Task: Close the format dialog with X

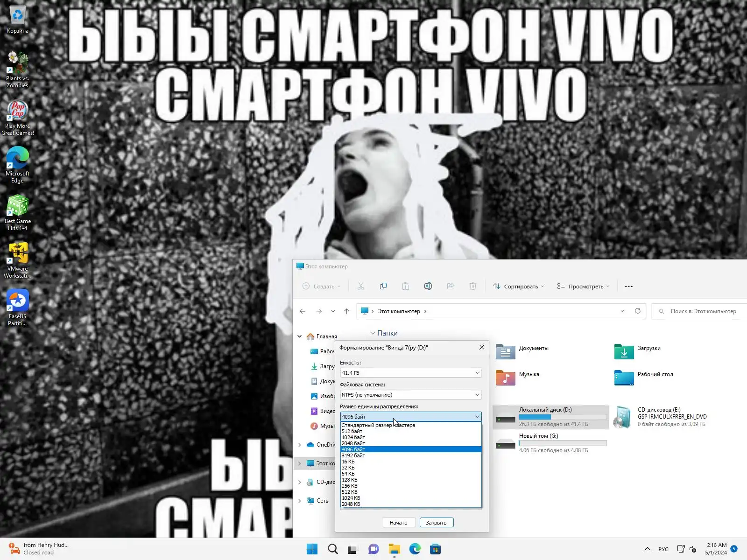Action: (482, 347)
